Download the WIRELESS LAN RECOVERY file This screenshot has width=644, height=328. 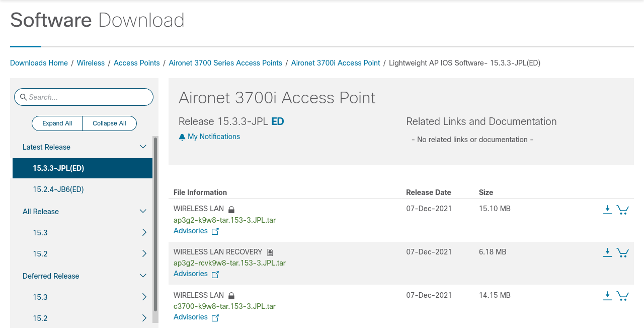607,252
